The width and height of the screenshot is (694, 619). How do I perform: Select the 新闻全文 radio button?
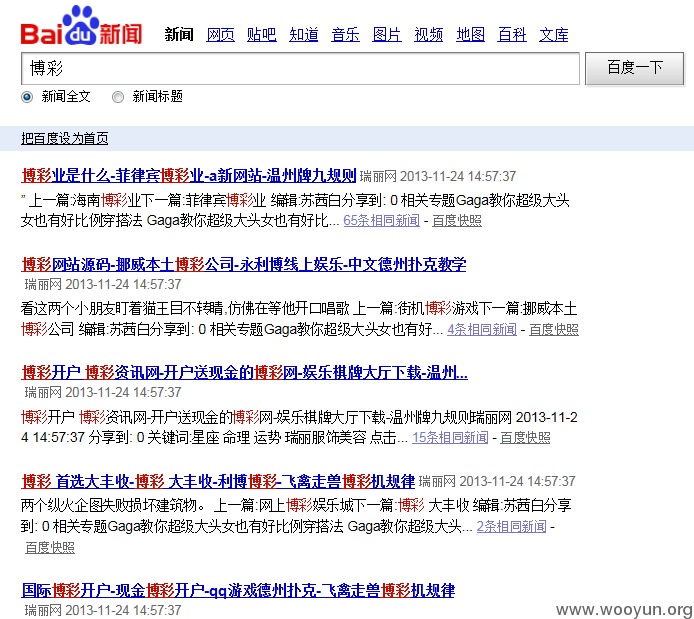27,97
